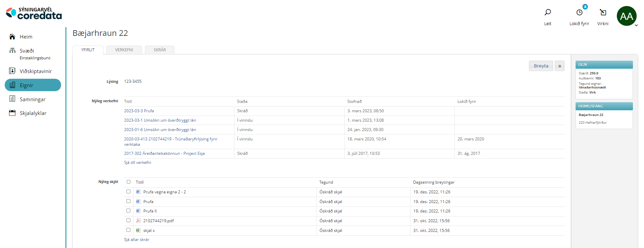Toggle select-all checkbox in Nýleg skjöl header
This screenshot has width=644, height=248.
click(128, 182)
